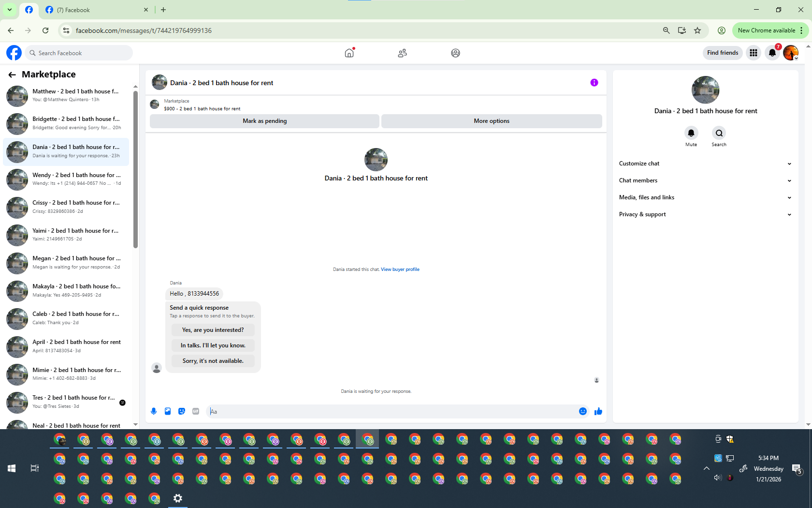Bookmark this tab with the star icon
812x508 pixels.
[697, 30]
